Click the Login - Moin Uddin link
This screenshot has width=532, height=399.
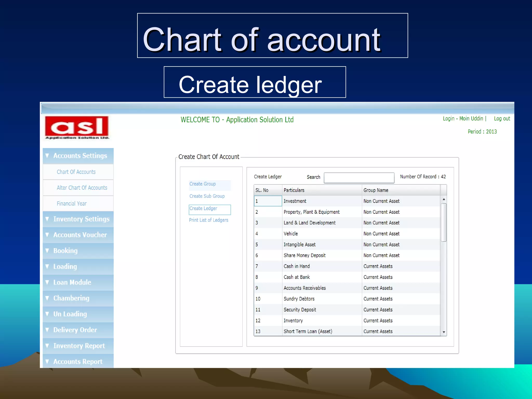pyautogui.click(x=463, y=118)
